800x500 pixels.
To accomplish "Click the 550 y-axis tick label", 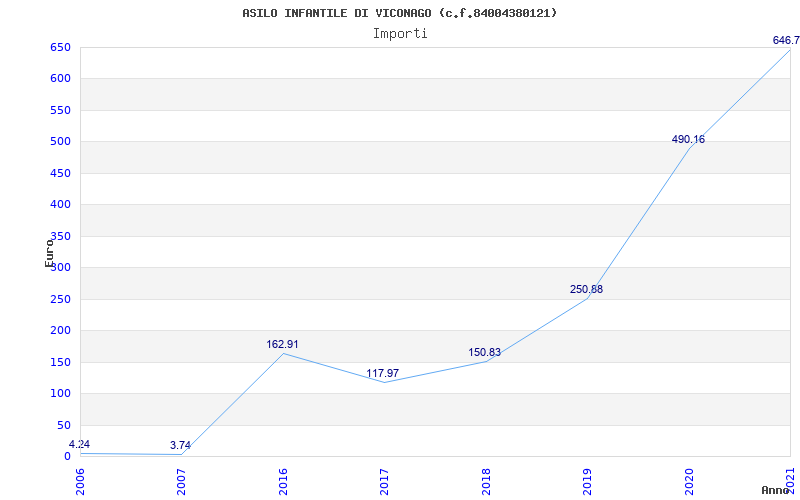I will [x=60, y=110].
